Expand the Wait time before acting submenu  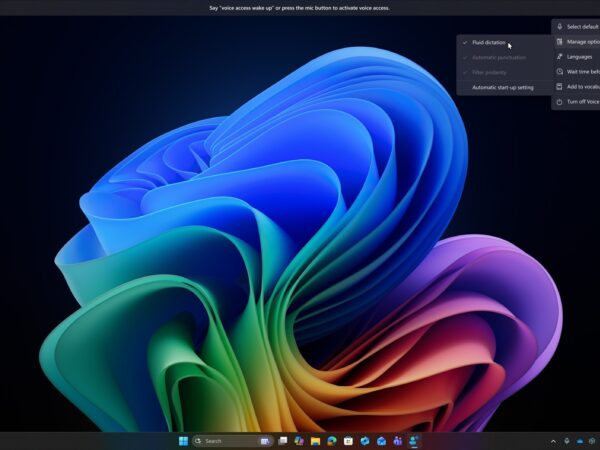pyautogui.click(x=578, y=71)
